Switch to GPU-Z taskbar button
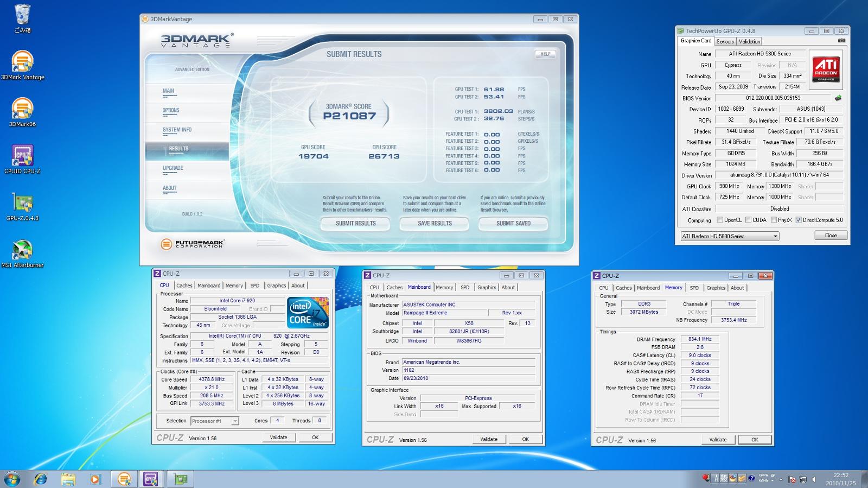 pyautogui.click(x=181, y=479)
